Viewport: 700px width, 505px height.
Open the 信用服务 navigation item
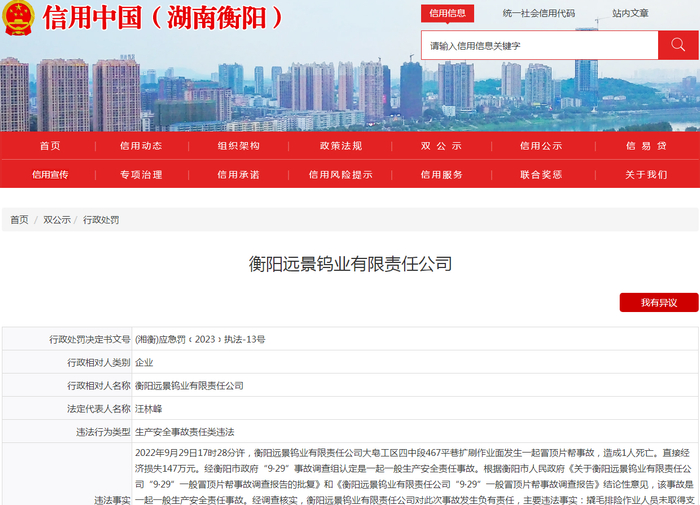(x=442, y=175)
